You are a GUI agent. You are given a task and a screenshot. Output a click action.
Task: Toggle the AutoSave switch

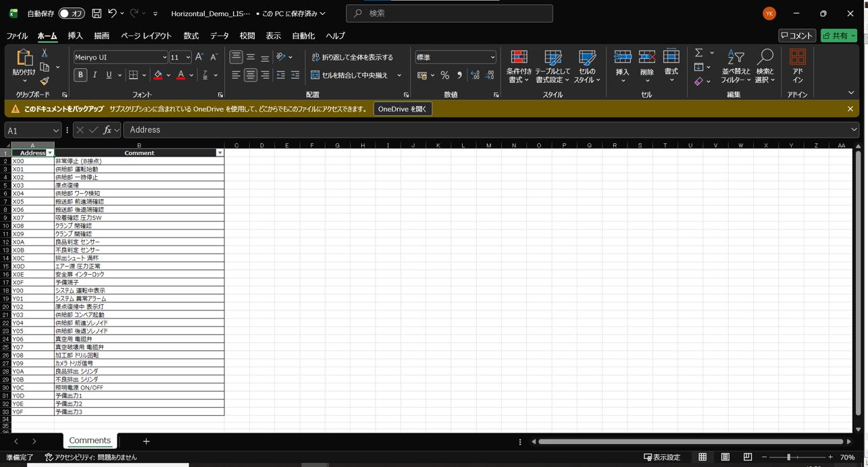[x=71, y=13]
